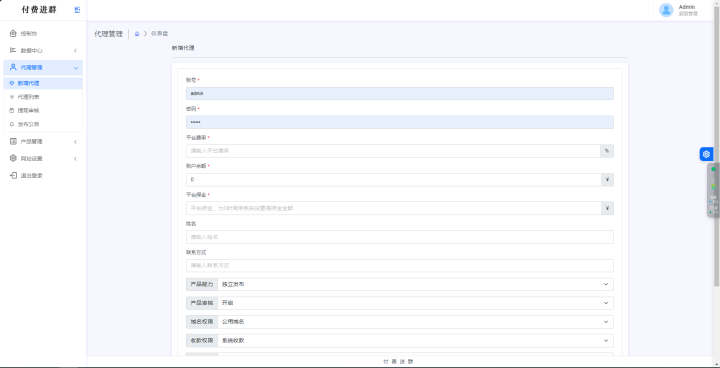Select 提现审核 submenu item
Screen dimensions: 720x368
click(43, 110)
